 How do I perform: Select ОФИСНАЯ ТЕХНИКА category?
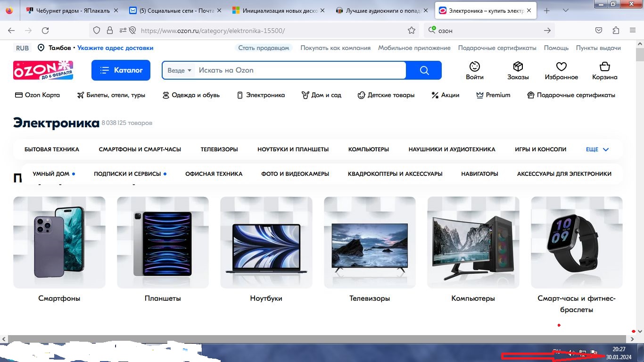click(x=214, y=174)
